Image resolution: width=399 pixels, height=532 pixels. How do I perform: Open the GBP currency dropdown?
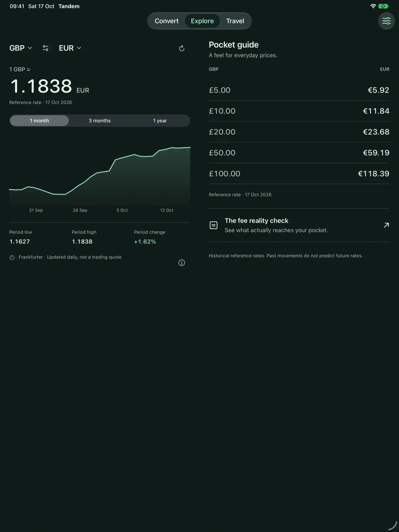click(x=21, y=48)
